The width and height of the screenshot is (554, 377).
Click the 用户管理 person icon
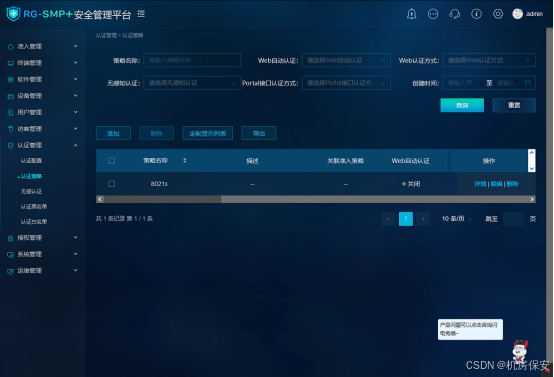point(11,112)
